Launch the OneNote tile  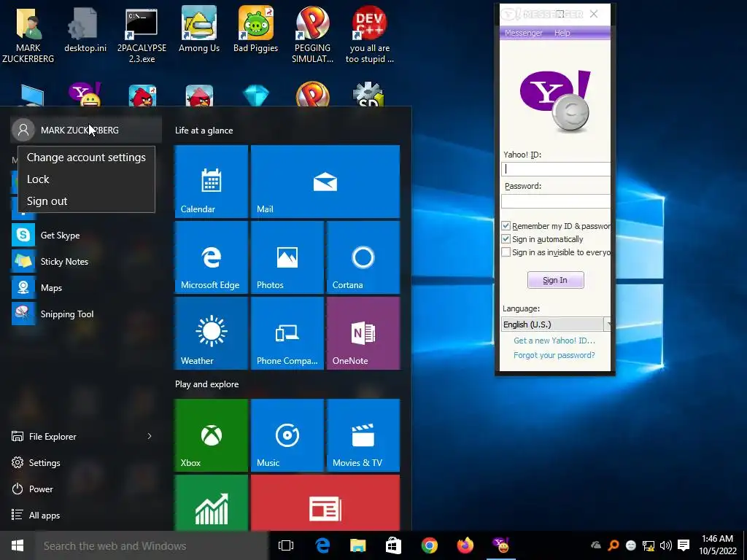[363, 332]
